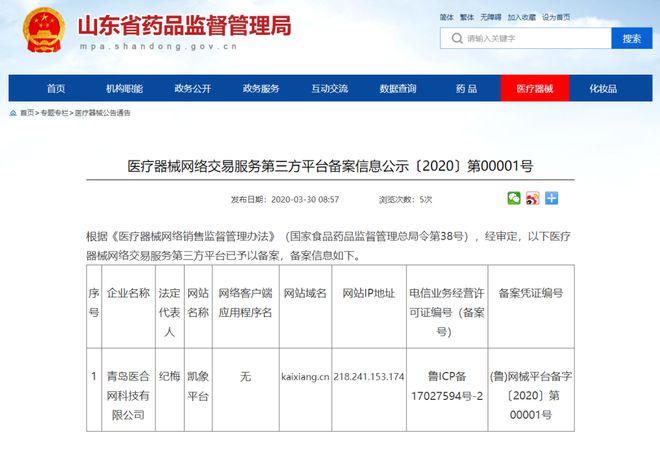
Task: Click cell 218.241.153.174
Action: [x=369, y=376]
